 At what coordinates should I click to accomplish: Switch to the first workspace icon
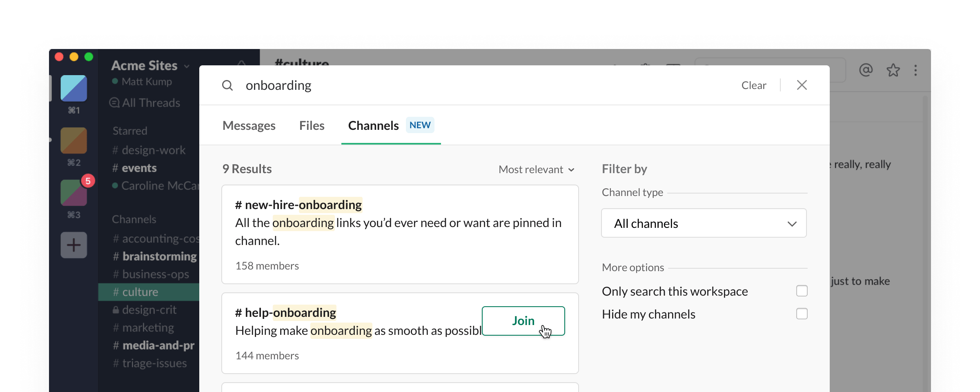click(x=73, y=87)
